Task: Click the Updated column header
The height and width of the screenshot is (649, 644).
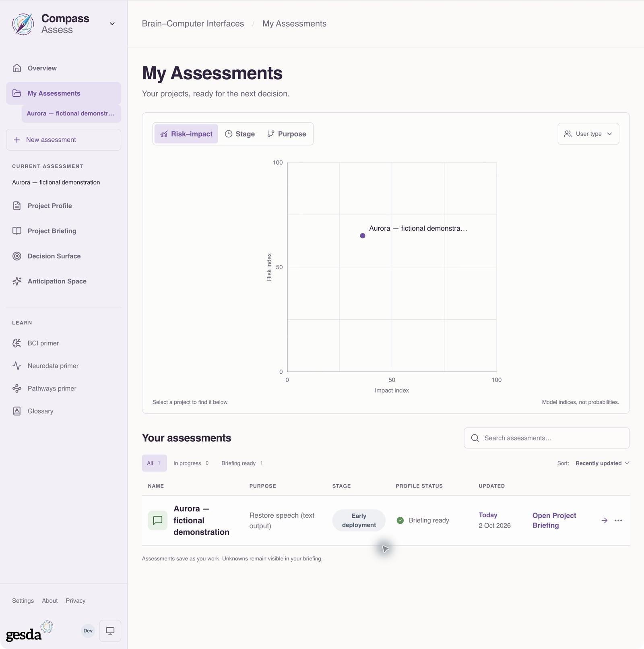Action: point(492,486)
